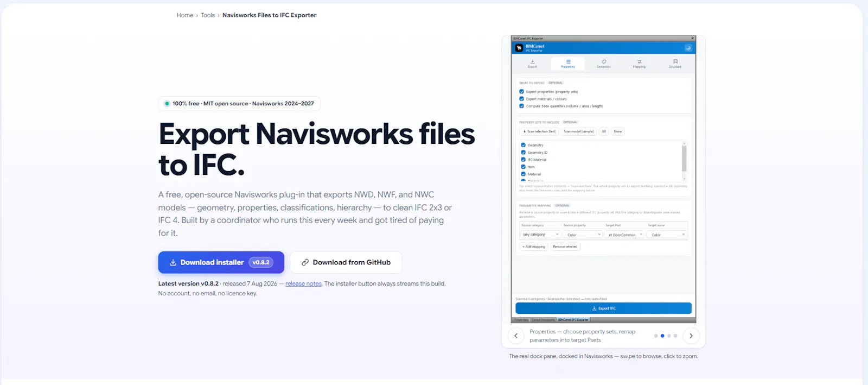Click the None property sets button
Viewport: 868px width, 385px height.
point(618,131)
